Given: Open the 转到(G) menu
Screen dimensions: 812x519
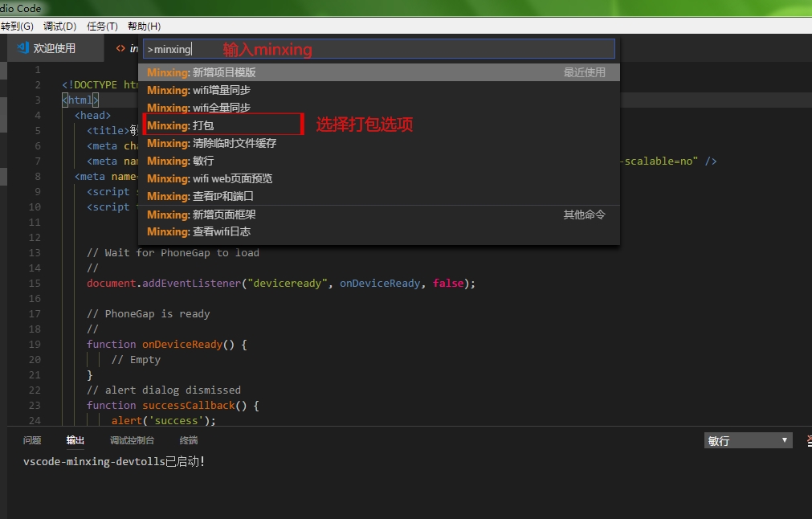Looking at the screenshot, I should click(x=17, y=26).
